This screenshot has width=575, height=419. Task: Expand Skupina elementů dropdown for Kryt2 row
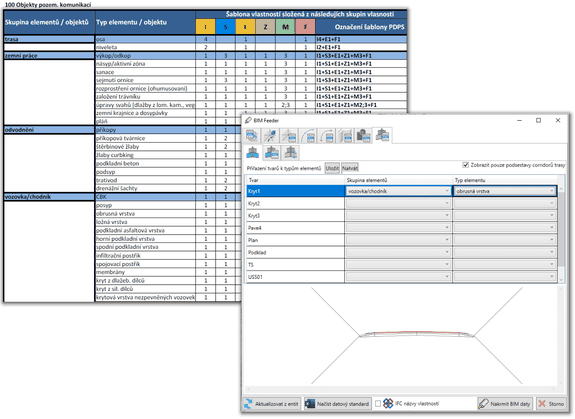coord(398,203)
